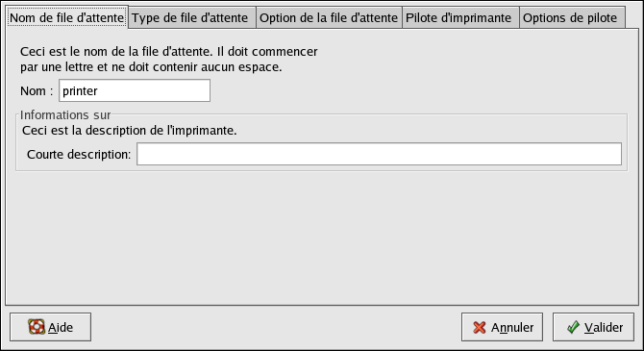Switch to the Type de file d'attente tab

(192, 18)
